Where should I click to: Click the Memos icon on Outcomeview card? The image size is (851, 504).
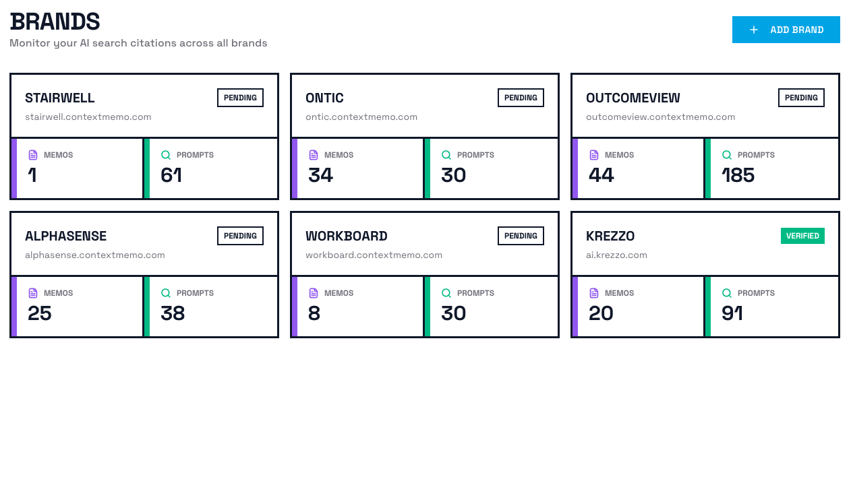[593, 155]
